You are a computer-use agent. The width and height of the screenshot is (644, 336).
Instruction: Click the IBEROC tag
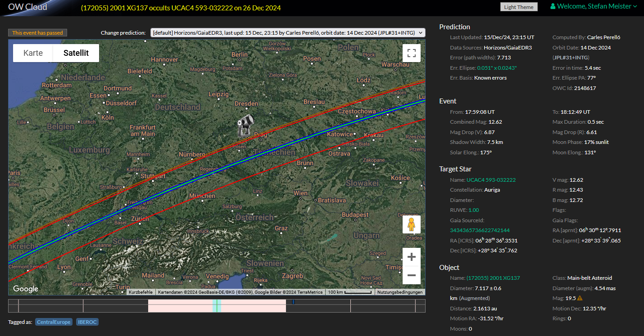(x=87, y=322)
